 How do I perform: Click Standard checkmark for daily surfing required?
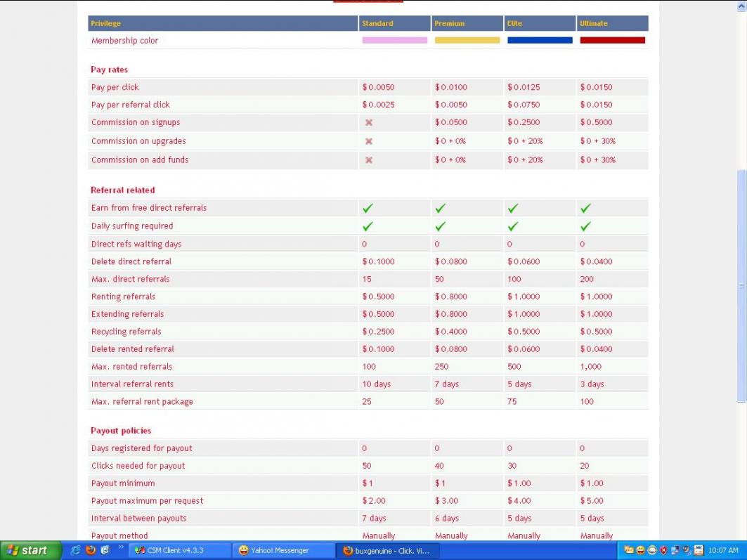(x=368, y=226)
